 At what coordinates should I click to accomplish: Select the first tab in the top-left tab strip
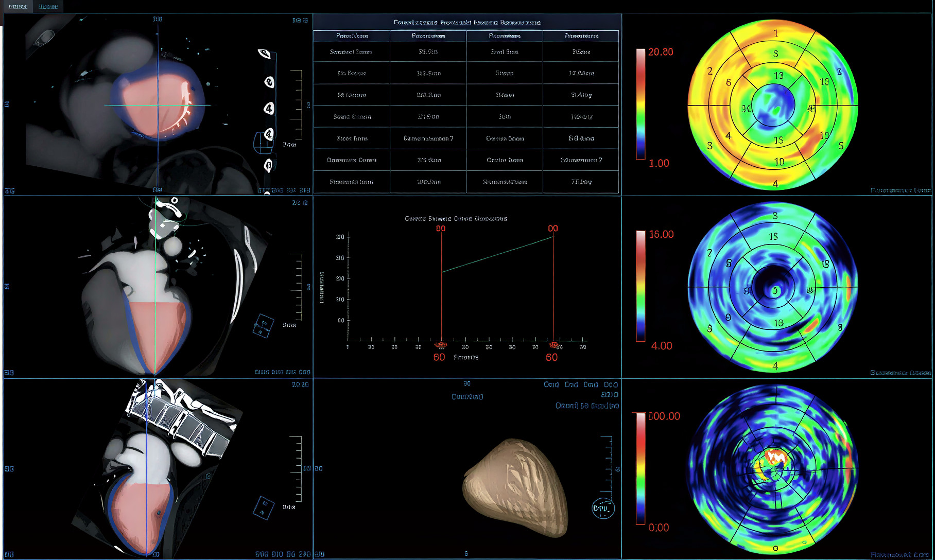18,6
